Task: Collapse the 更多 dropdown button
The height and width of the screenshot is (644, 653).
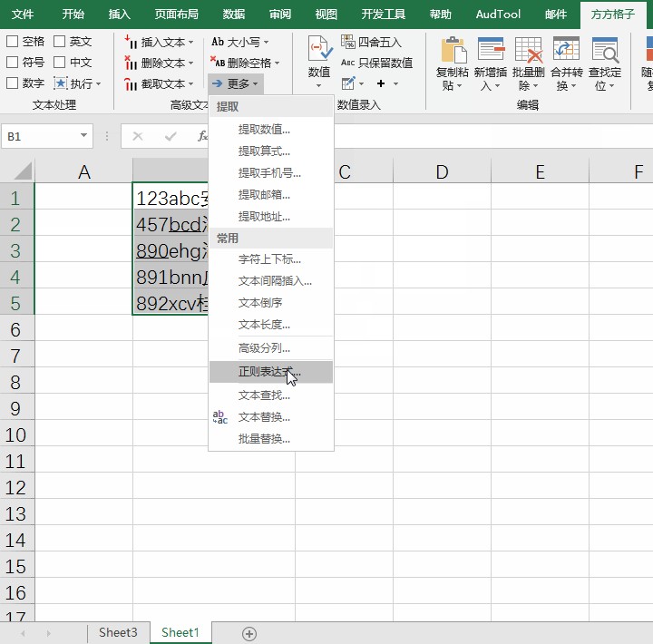Action: pos(236,84)
